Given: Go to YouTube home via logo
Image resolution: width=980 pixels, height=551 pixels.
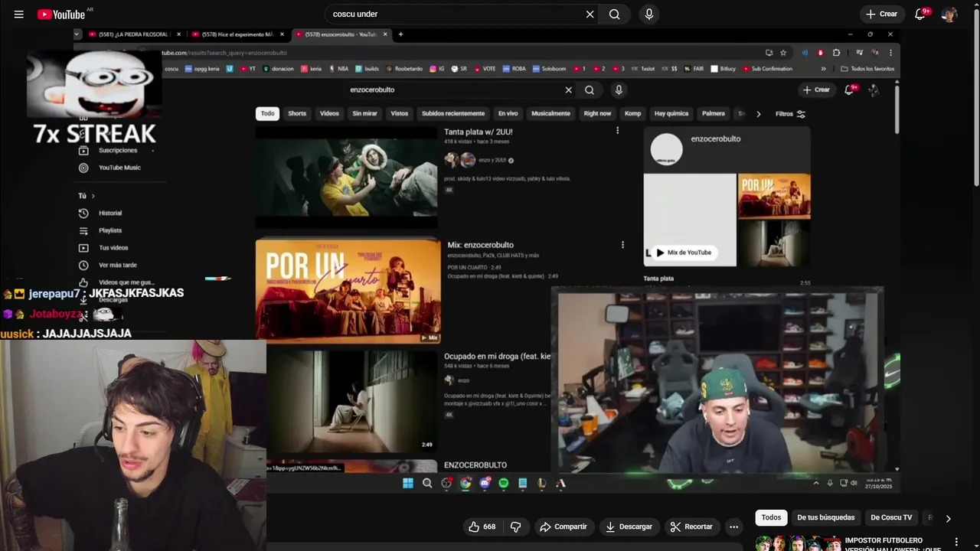Looking at the screenshot, I should (x=61, y=14).
